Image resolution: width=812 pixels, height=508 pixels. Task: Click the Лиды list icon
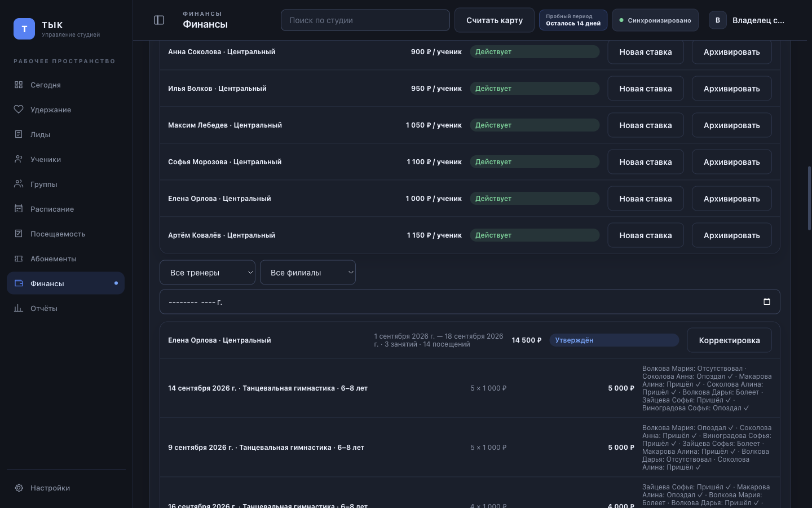(19, 134)
